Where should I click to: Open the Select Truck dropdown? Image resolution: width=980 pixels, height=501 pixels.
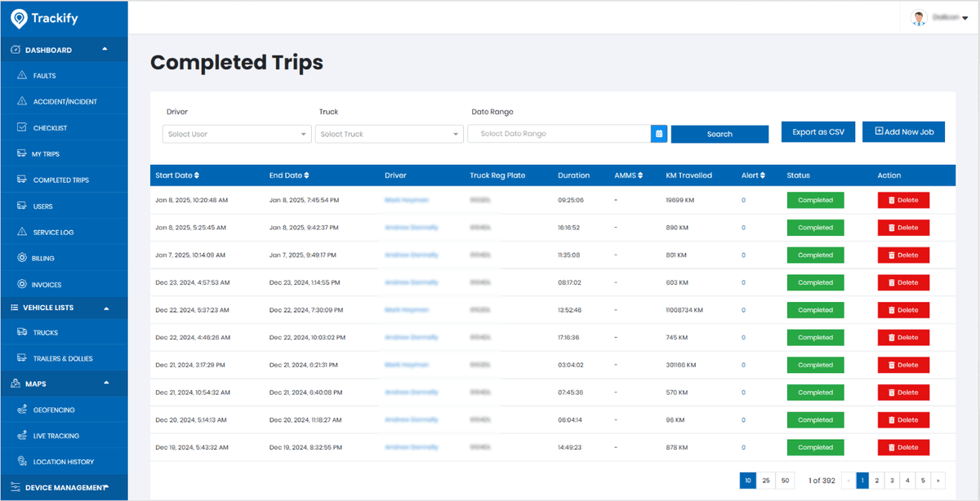tap(389, 134)
